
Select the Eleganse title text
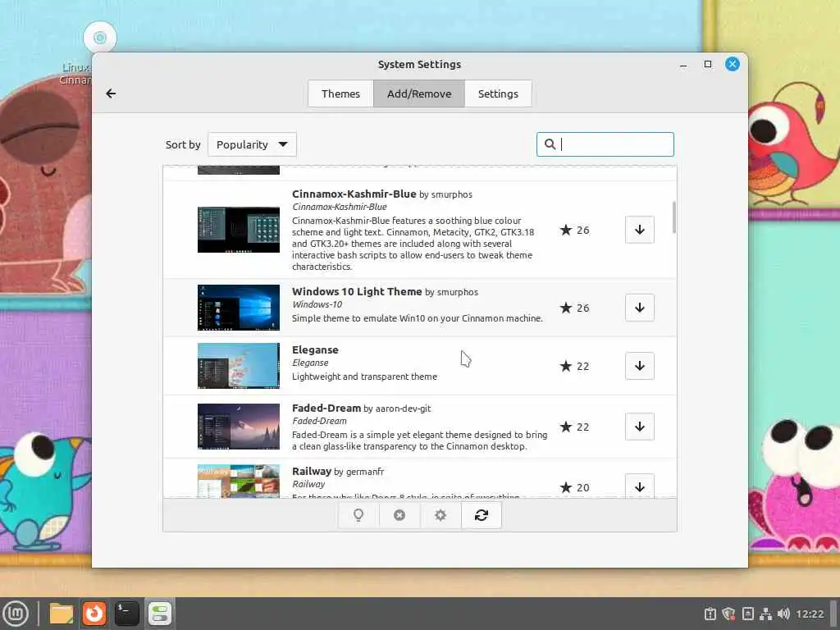click(x=315, y=349)
